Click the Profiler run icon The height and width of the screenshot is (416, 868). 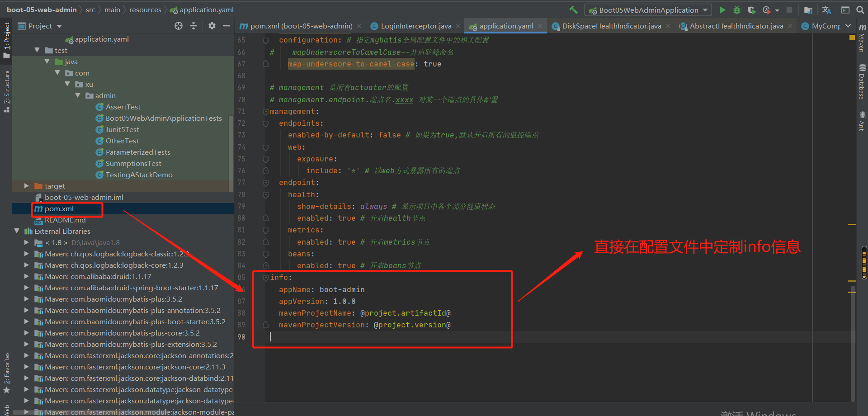click(x=767, y=10)
